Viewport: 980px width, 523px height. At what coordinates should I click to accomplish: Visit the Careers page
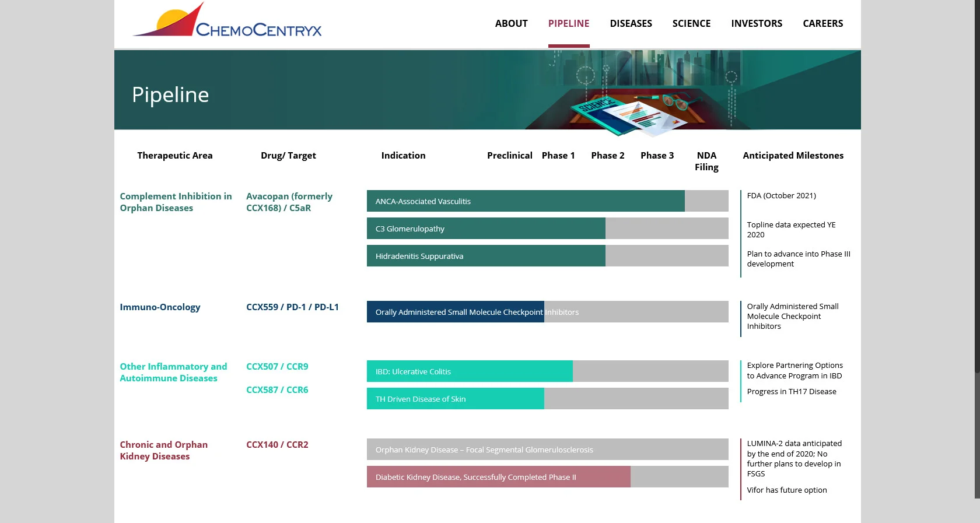pos(823,23)
